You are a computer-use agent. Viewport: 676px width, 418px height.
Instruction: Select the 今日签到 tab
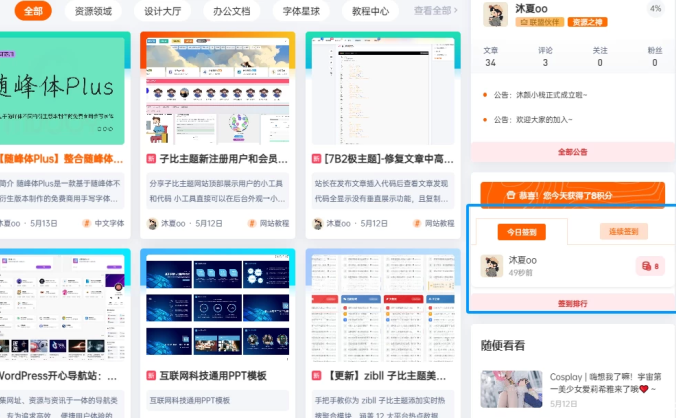pos(522,232)
